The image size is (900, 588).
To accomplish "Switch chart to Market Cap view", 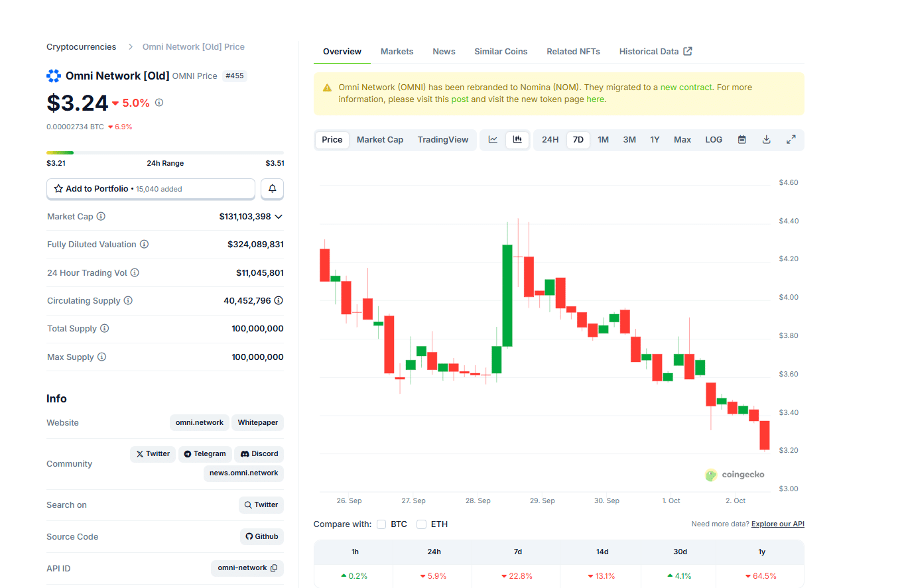I will [x=379, y=139].
